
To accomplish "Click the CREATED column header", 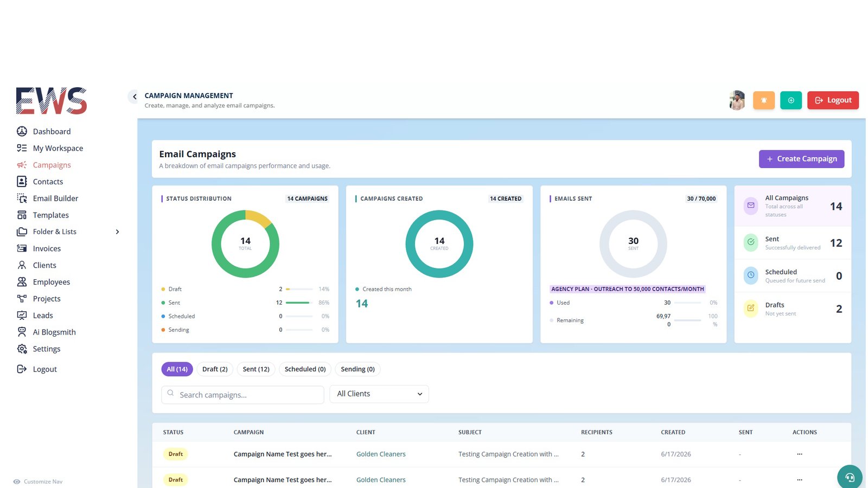I will coord(673,432).
